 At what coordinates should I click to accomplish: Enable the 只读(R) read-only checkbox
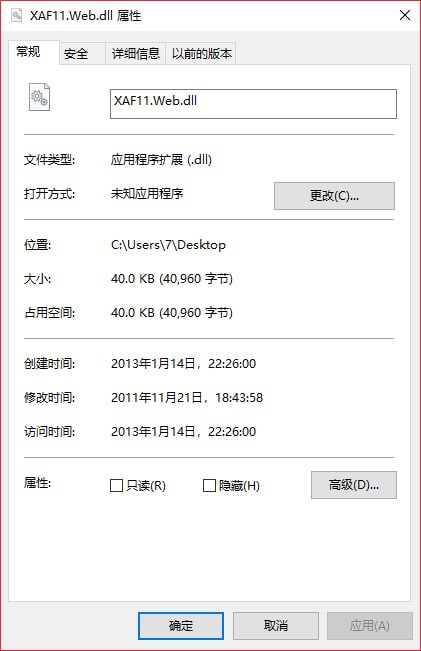point(116,485)
